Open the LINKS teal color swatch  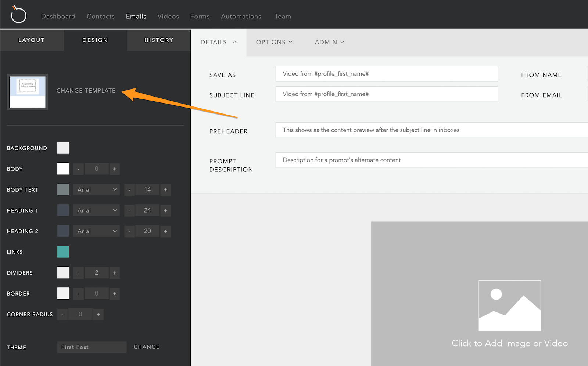63,252
